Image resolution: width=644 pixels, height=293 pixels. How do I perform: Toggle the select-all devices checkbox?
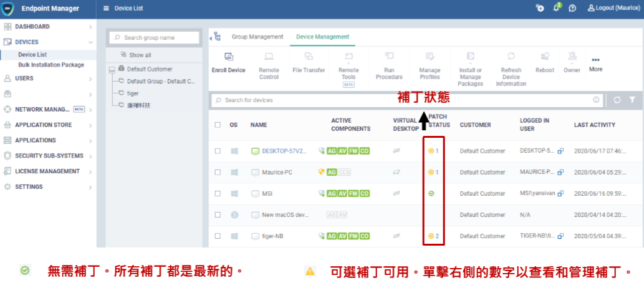point(218,125)
